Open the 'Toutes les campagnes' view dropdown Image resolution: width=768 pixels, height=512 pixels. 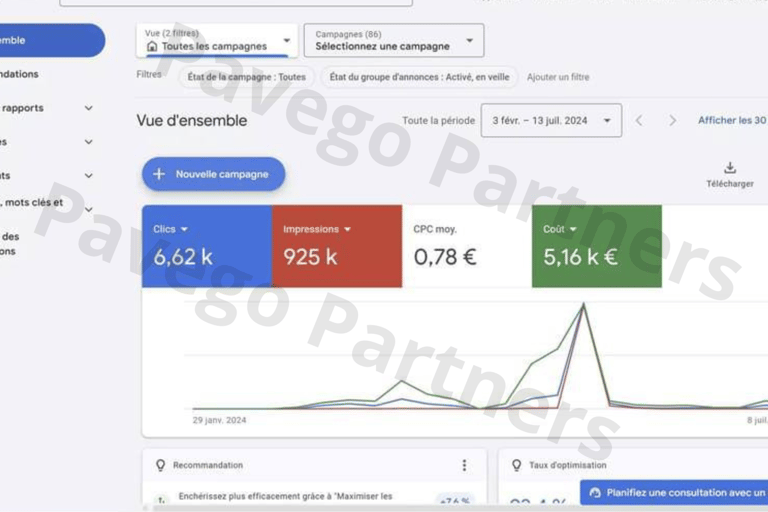(x=217, y=40)
